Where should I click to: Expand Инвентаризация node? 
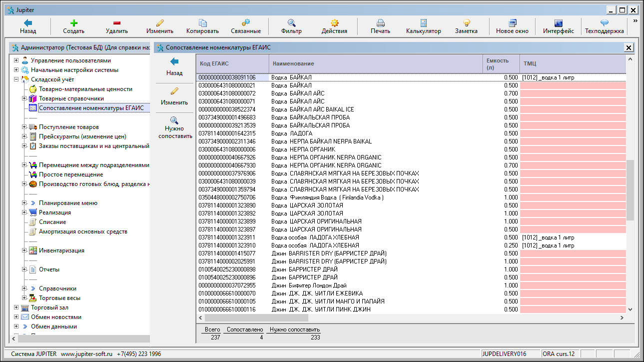[24, 250]
